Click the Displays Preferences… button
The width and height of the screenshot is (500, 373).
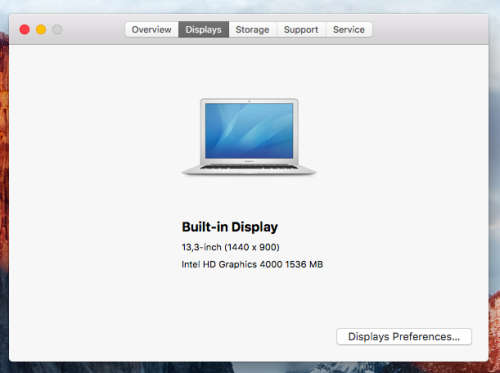[x=404, y=337]
